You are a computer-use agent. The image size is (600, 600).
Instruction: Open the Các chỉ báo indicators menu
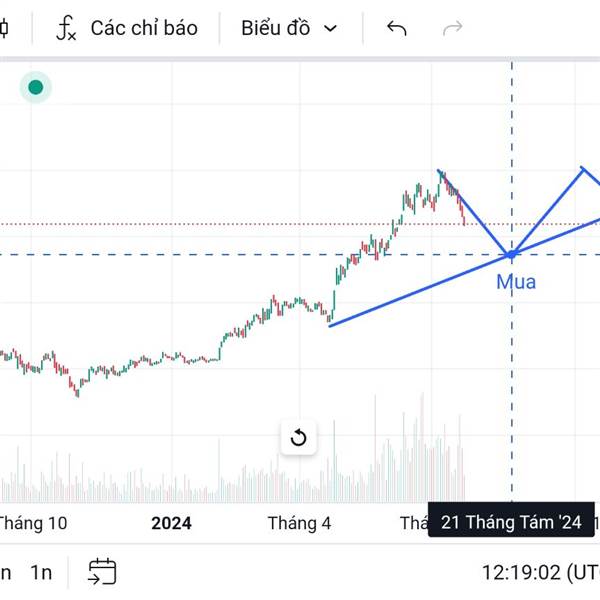pyautogui.click(x=126, y=28)
